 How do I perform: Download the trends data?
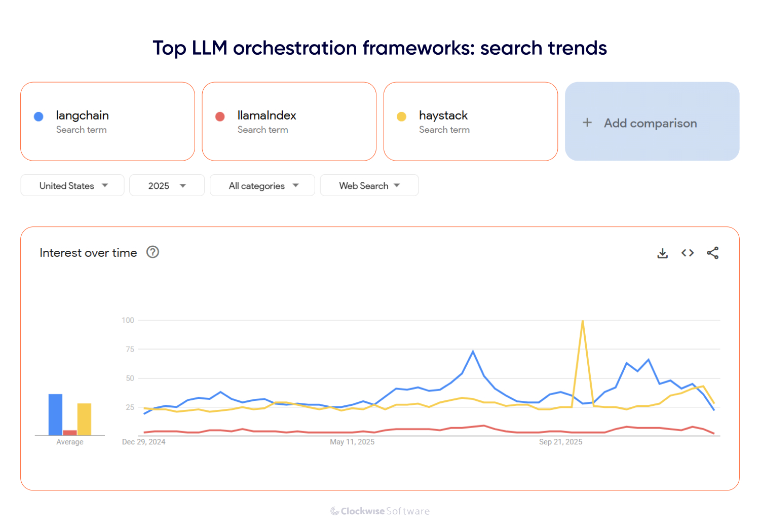tap(663, 253)
